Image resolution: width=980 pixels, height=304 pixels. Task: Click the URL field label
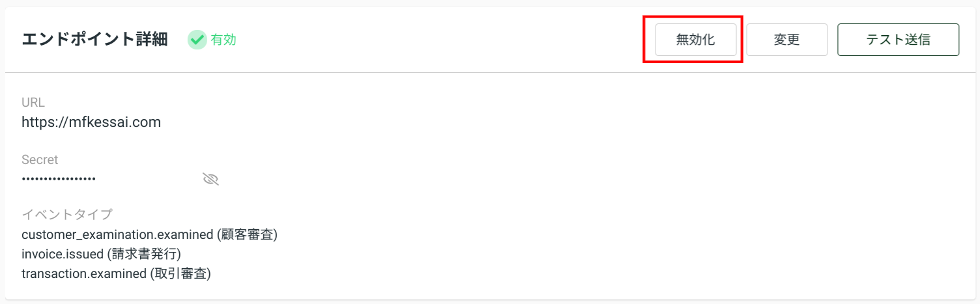pos(33,102)
